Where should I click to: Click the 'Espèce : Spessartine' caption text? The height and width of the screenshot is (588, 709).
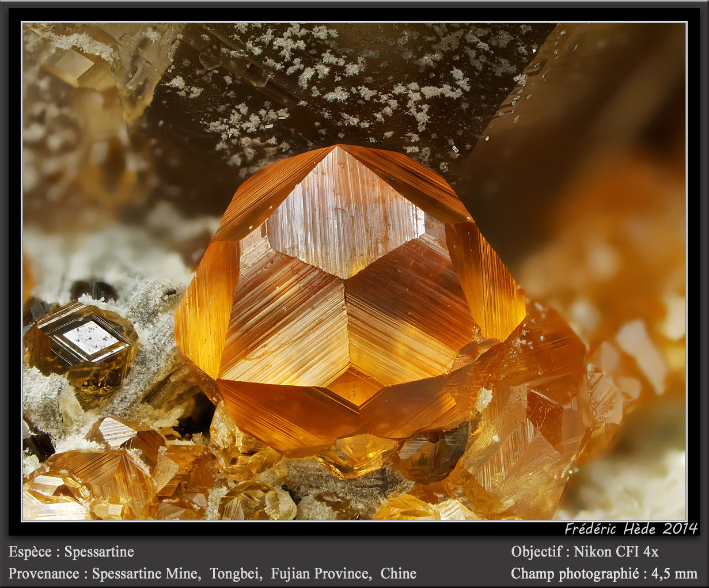coord(71,552)
